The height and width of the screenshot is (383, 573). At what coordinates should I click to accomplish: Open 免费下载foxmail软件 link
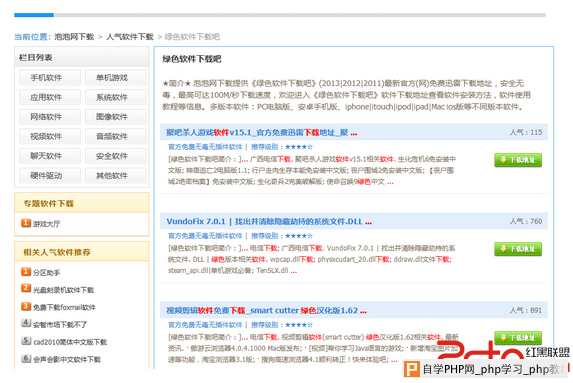[x=64, y=307]
